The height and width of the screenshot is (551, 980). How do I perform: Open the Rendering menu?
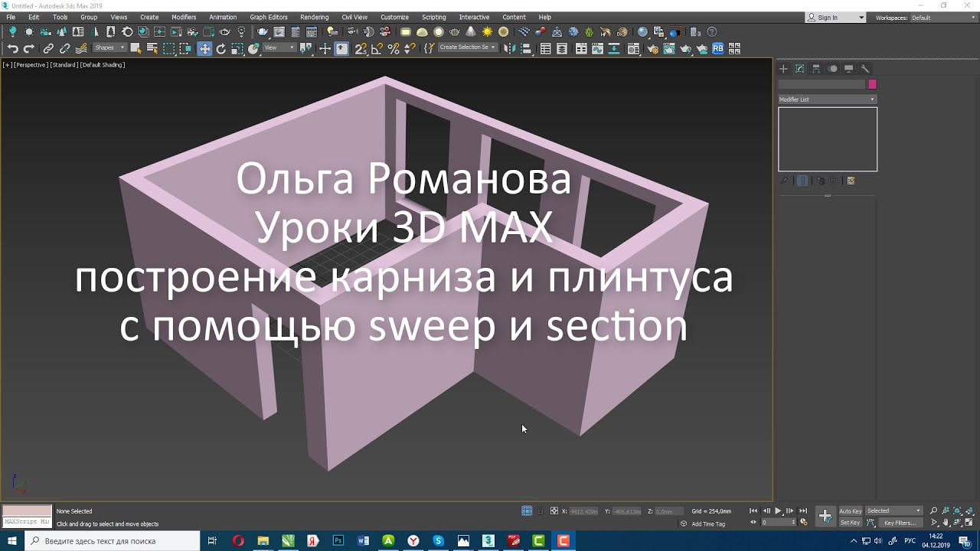(x=314, y=17)
